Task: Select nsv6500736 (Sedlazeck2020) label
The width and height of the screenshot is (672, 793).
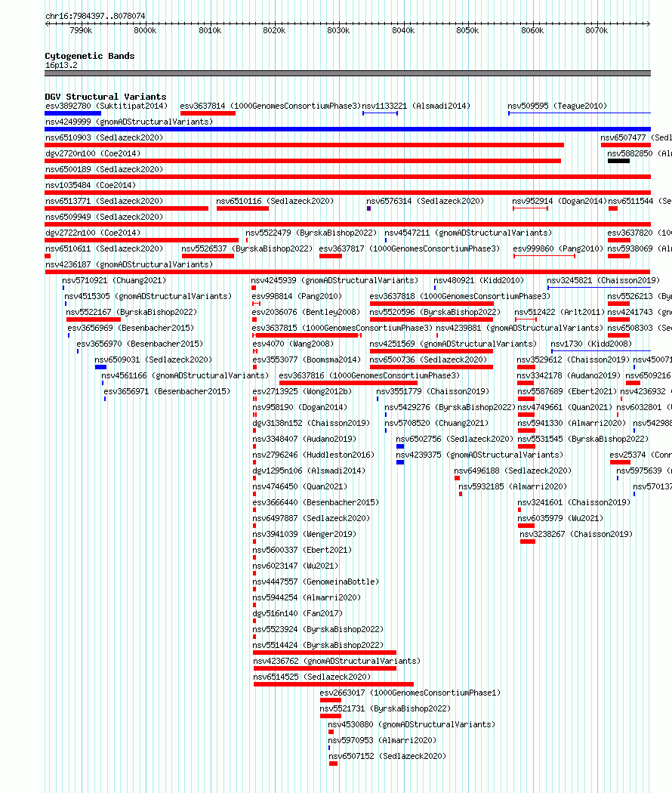Action: coord(428,359)
